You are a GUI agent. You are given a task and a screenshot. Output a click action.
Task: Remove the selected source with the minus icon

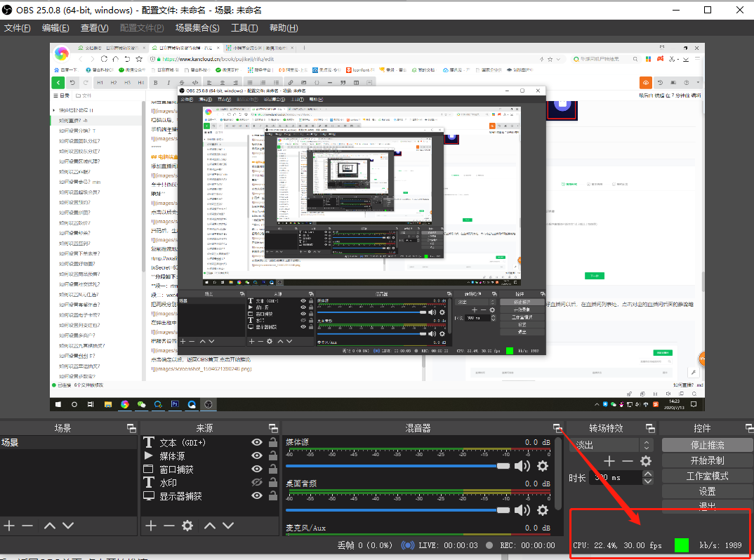click(168, 526)
